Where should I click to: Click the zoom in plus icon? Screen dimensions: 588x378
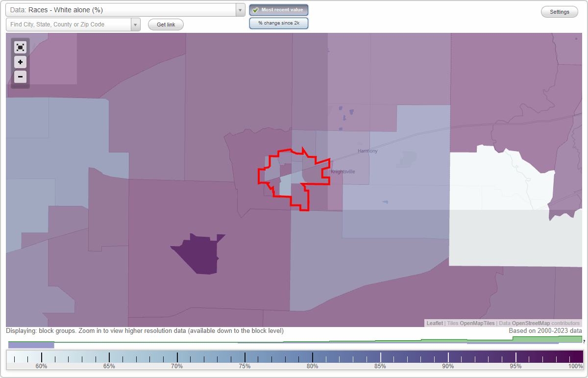pos(20,62)
